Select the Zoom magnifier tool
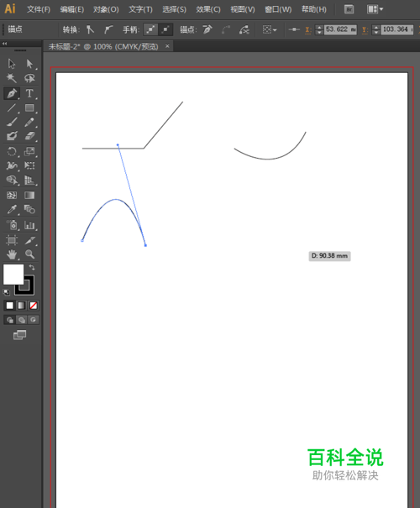The height and width of the screenshot is (508, 420). point(29,254)
